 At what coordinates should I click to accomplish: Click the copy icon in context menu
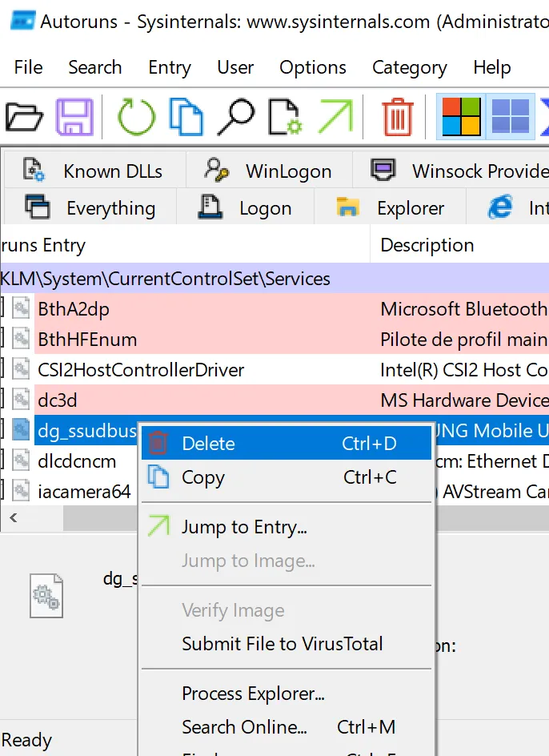tap(158, 477)
